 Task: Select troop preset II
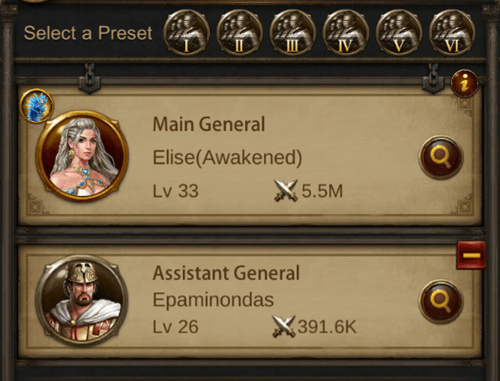pos(239,32)
